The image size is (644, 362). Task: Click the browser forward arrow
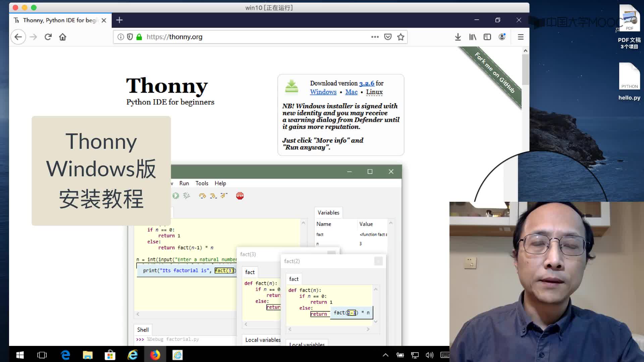point(33,37)
